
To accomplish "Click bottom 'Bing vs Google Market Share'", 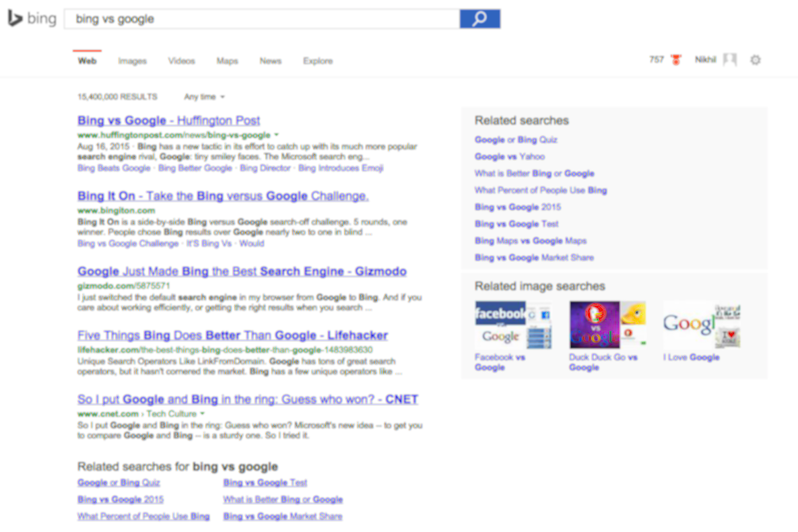I will click(x=282, y=516).
